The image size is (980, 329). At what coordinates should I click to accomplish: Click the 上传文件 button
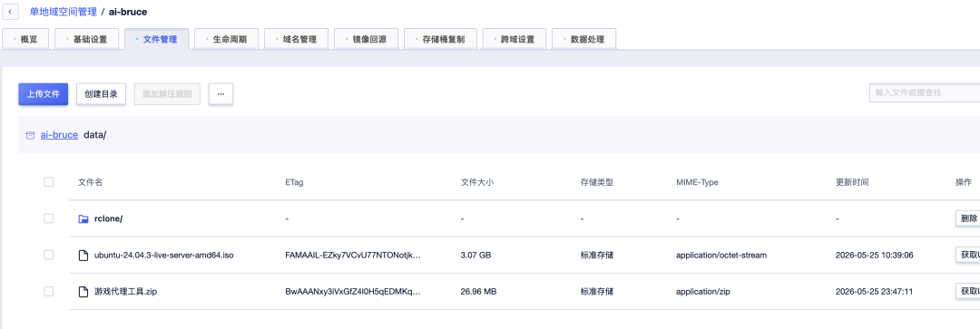click(44, 93)
